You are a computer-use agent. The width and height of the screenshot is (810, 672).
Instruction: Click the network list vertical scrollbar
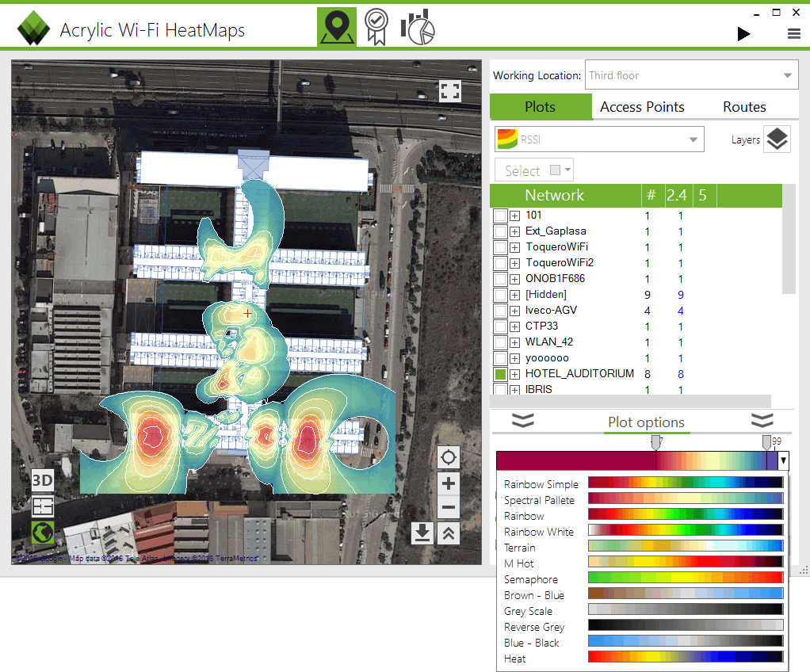(x=789, y=239)
